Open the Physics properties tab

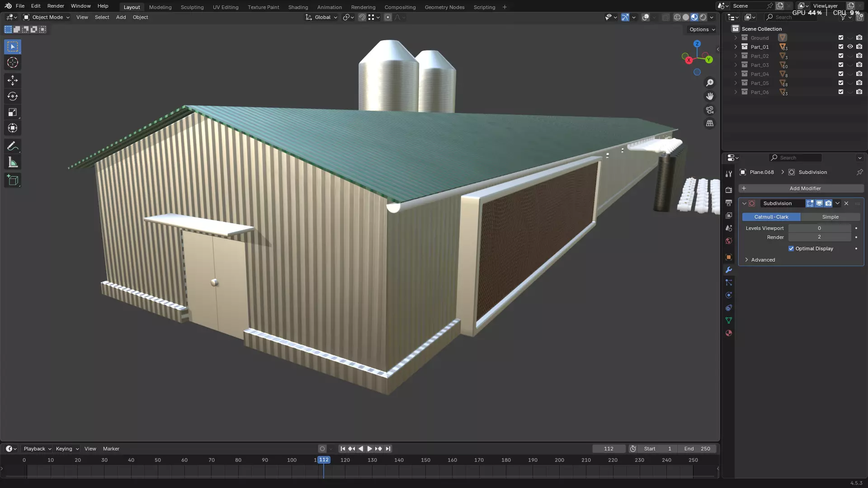point(728,295)
